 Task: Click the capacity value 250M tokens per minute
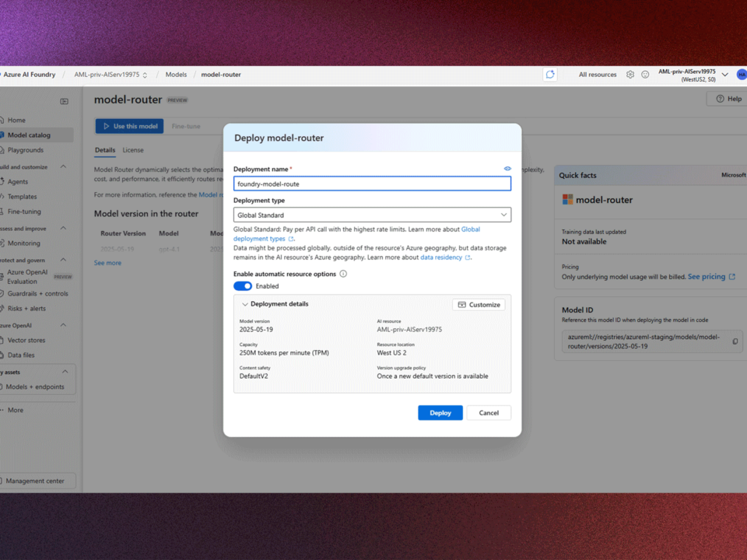[x=284, y=353]
